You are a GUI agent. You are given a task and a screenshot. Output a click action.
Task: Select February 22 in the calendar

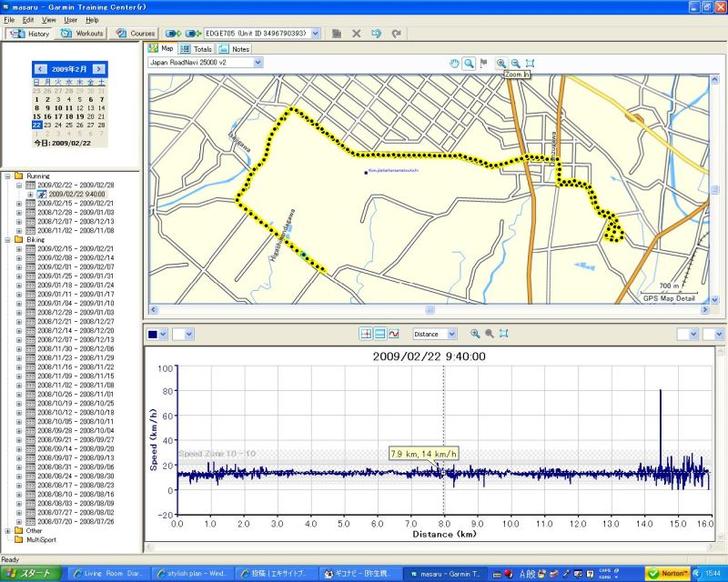[36, 125]
